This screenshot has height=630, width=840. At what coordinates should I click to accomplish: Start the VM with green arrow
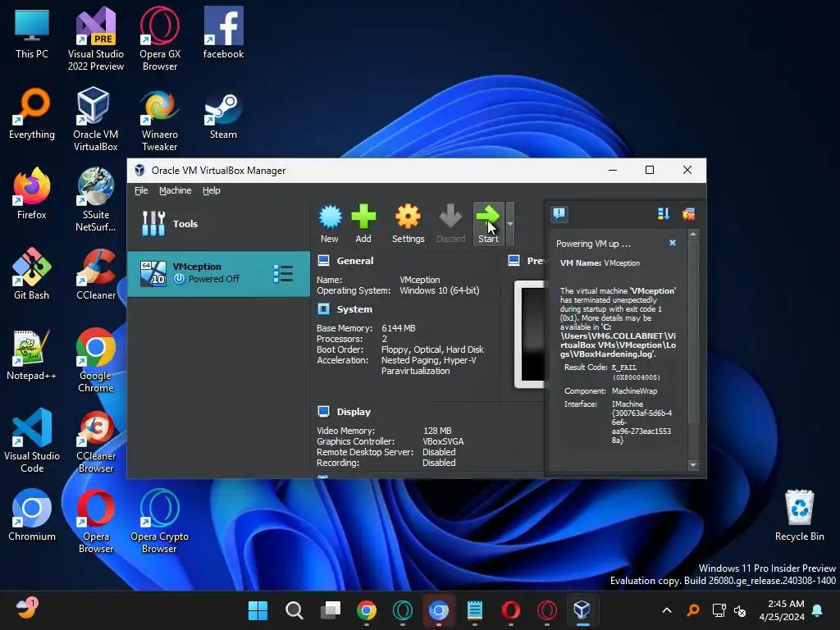tap(488, 223)
